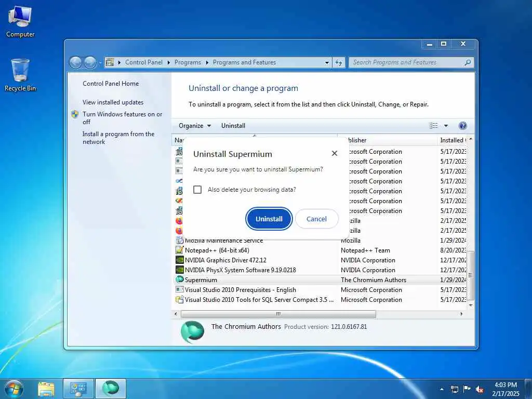Click Install a program from the network
This screenshot has width=532, height=399.
click(118, 138)
